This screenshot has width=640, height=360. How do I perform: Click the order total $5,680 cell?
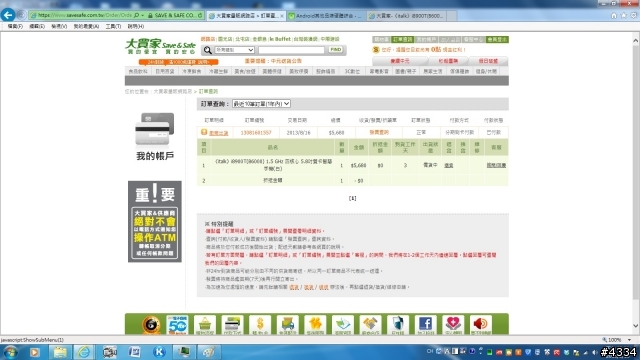[336, 133]
